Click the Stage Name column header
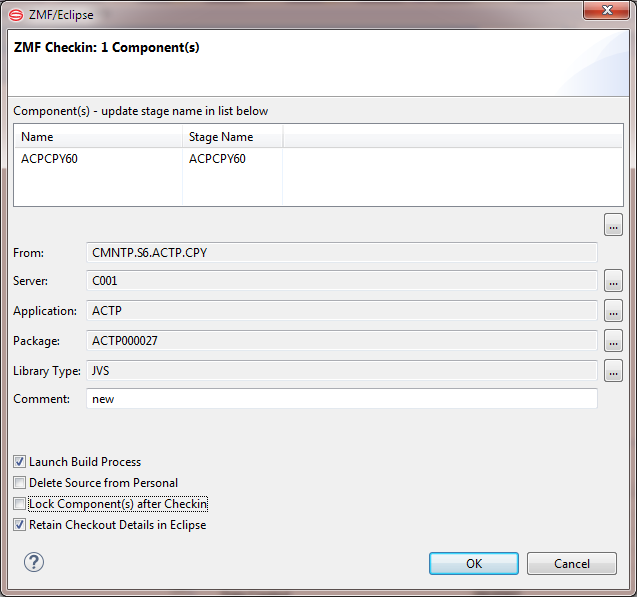640x597 pixels. coord(232,137)
